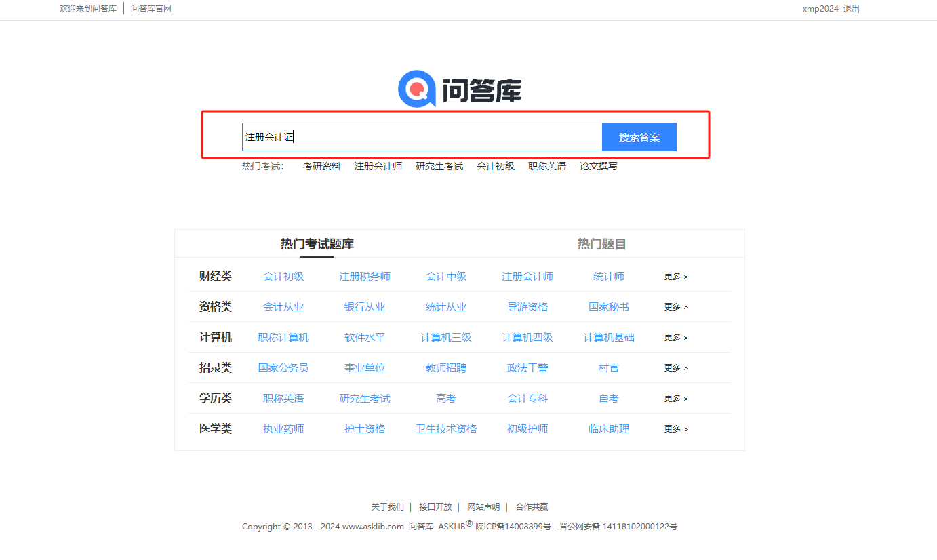This screenshot has width=937, height=560.
Task: Select hot exam 研究生考试 under search box
Action: [x=439, y=166]
